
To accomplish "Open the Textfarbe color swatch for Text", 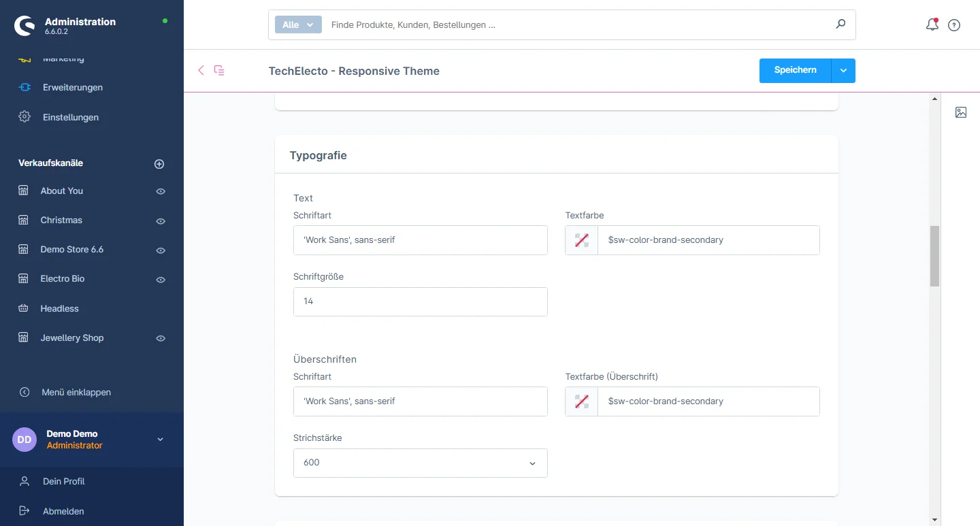I will 582,240.
